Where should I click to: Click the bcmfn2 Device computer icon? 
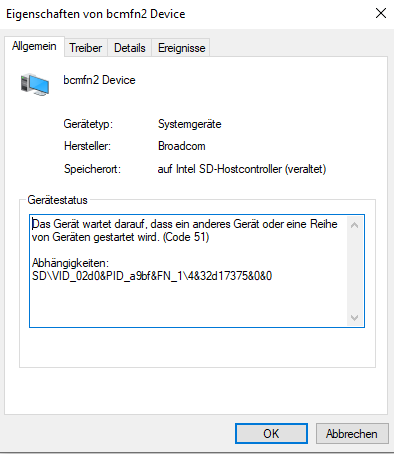(x=35, y=85)
